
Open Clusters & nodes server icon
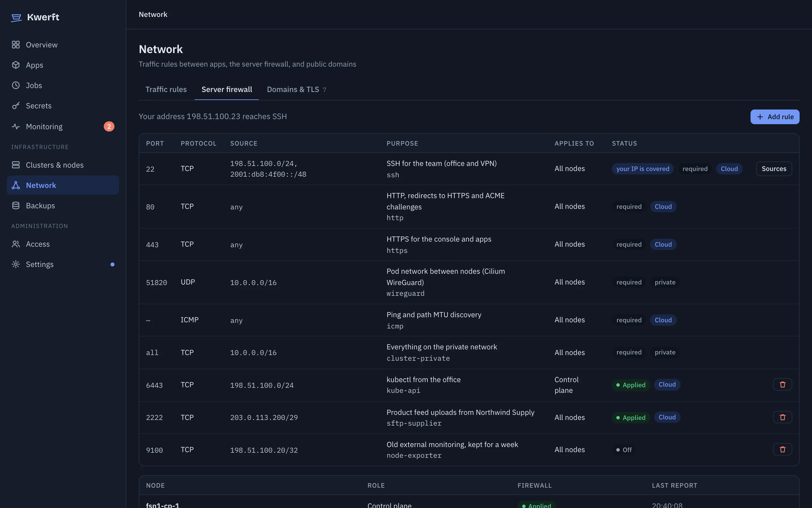tap(16, 165)
